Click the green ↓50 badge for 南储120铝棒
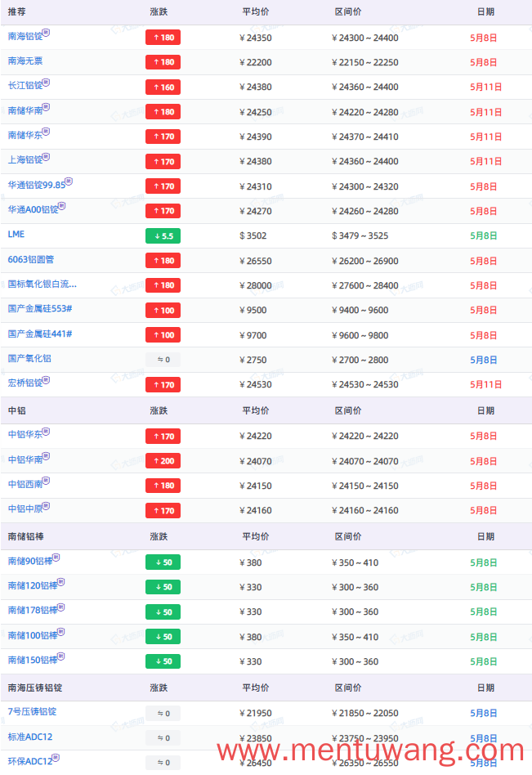 point(163,587)
